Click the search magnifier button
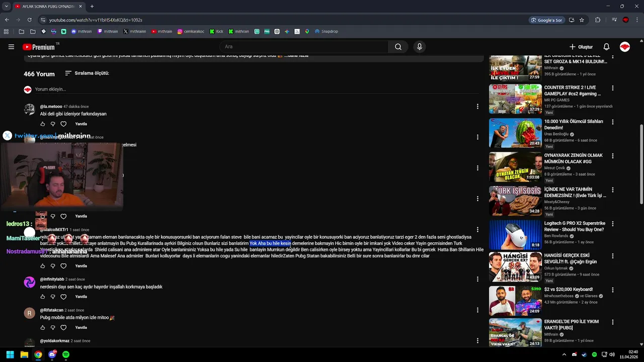 398,47
